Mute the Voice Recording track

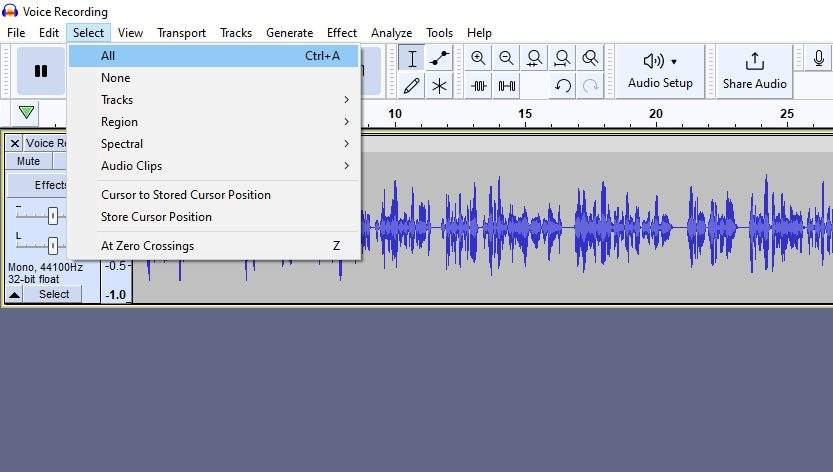coord(29,161)
